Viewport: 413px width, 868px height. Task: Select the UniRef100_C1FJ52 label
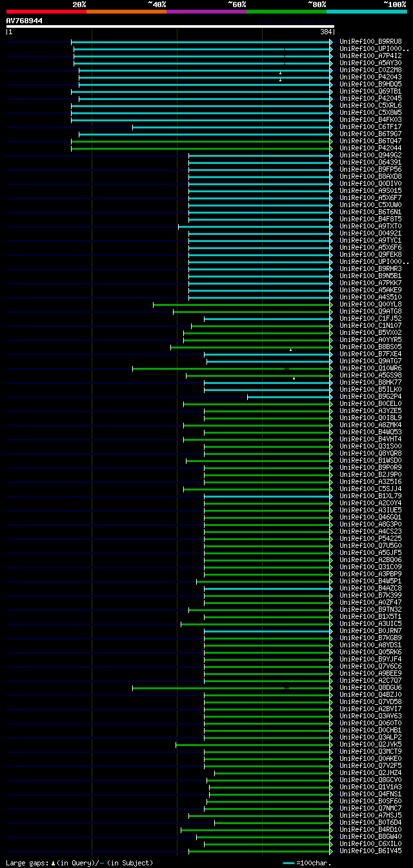click(x=370, y=319)
